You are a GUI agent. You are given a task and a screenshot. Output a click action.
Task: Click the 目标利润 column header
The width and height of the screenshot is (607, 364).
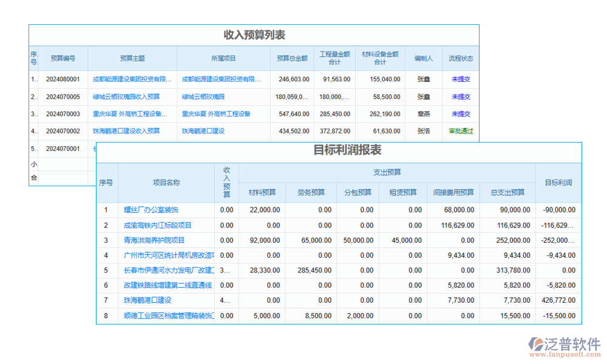558,183
